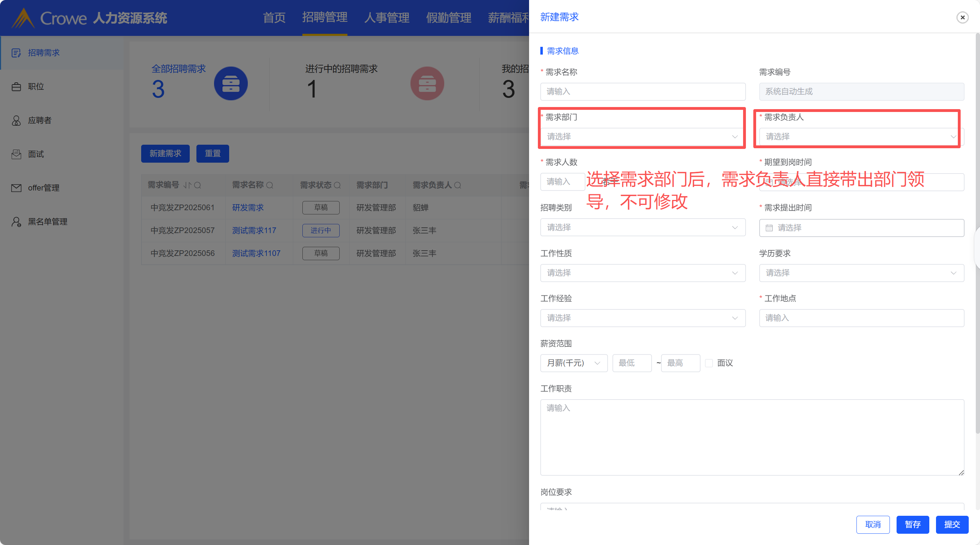The image size is (980, 545).
Task: Click calendar icon in 需求提出时间 field
Action: [x=769, y=228]
